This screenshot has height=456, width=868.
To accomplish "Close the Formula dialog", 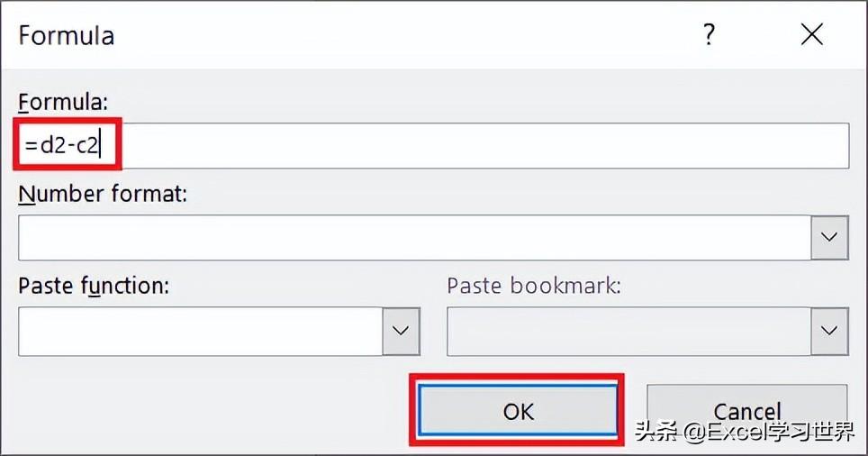I will (811, 35).
